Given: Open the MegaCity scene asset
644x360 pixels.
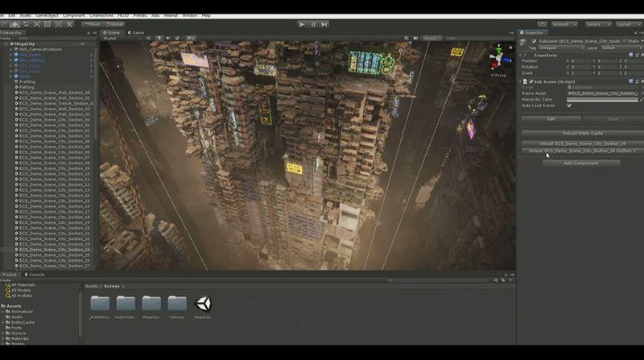Looking at the screenshot, I should 203,304.
